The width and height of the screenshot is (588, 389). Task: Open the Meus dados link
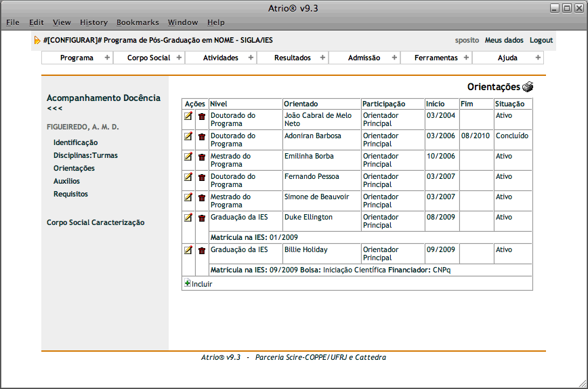coord(503,40)
